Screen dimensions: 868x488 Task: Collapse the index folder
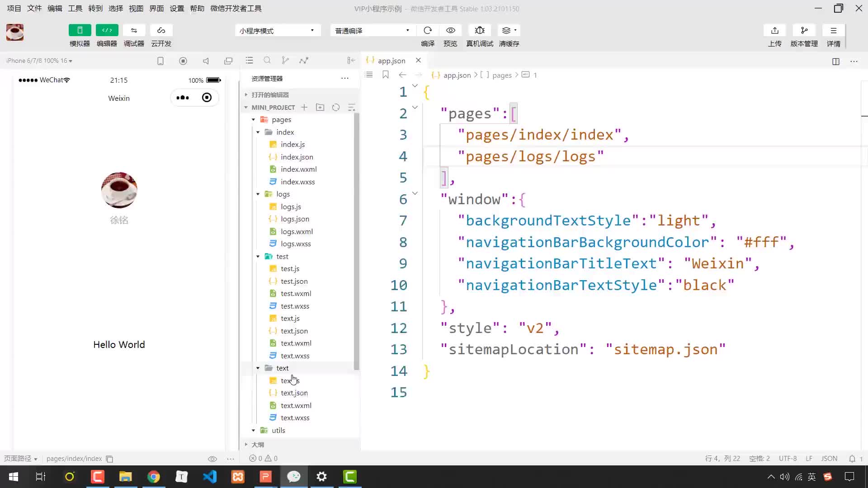pos(258,132)
